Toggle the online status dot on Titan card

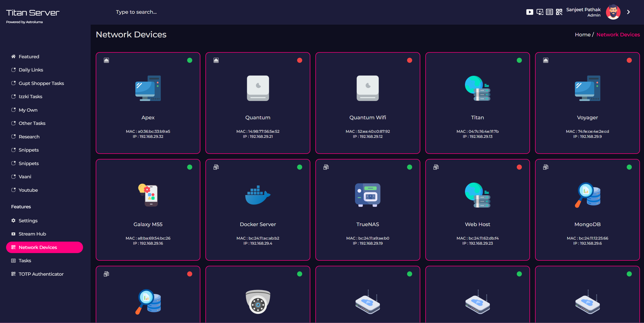519,60
